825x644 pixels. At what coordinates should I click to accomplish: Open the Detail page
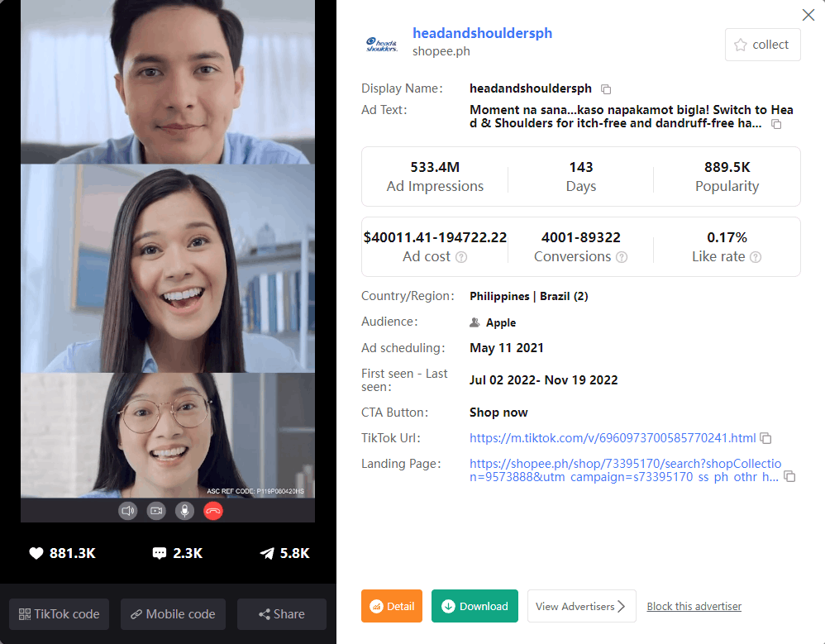pos(392,606)
